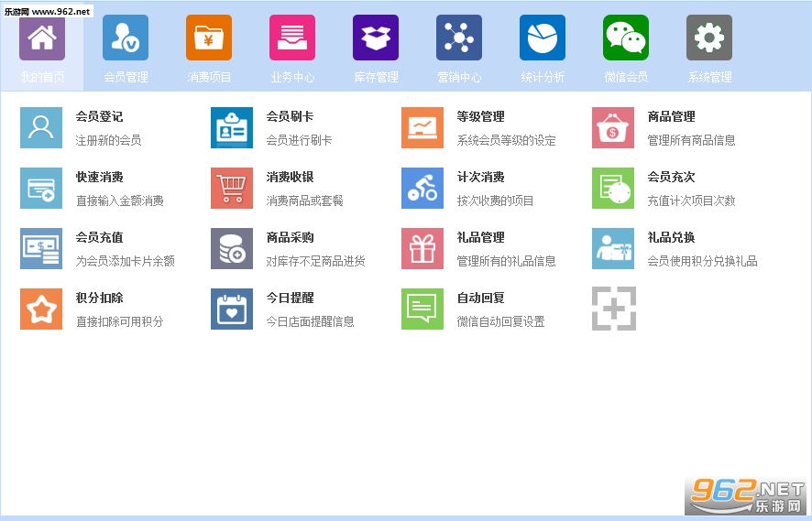Click the 商品管理 basket icon
Image resolution: width=812 pixels, height=521 pixels.
pos(612,127)
